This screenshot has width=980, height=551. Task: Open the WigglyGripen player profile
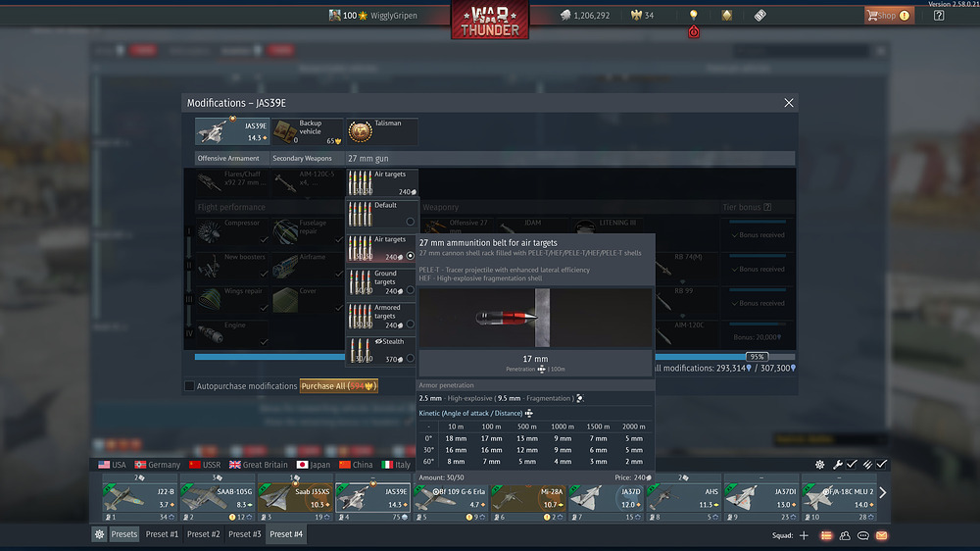tap(373, 15)
